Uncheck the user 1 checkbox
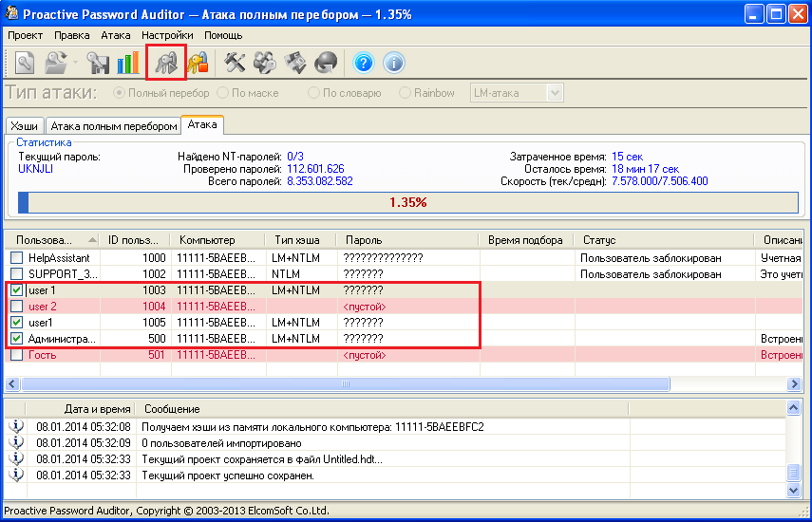 [x=16, y=290]
